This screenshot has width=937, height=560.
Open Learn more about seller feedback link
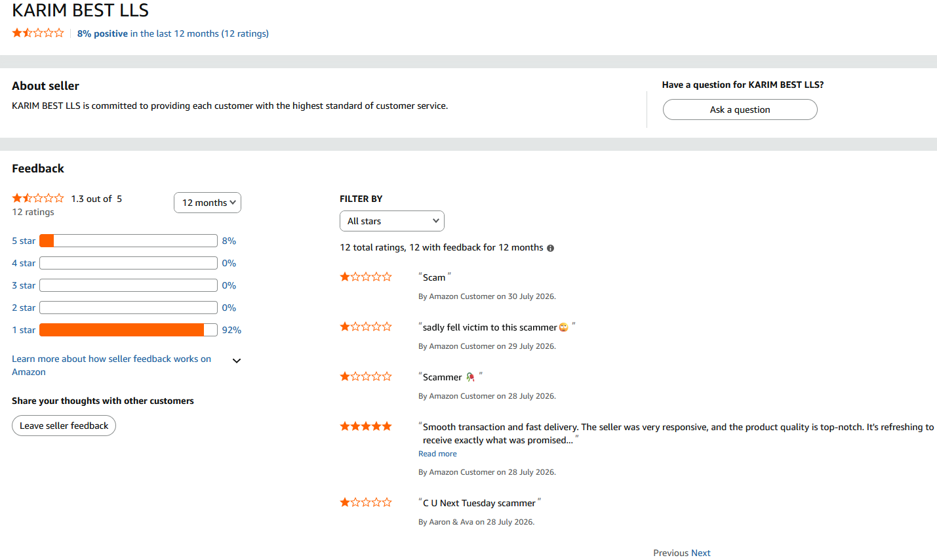pos(111,365)
